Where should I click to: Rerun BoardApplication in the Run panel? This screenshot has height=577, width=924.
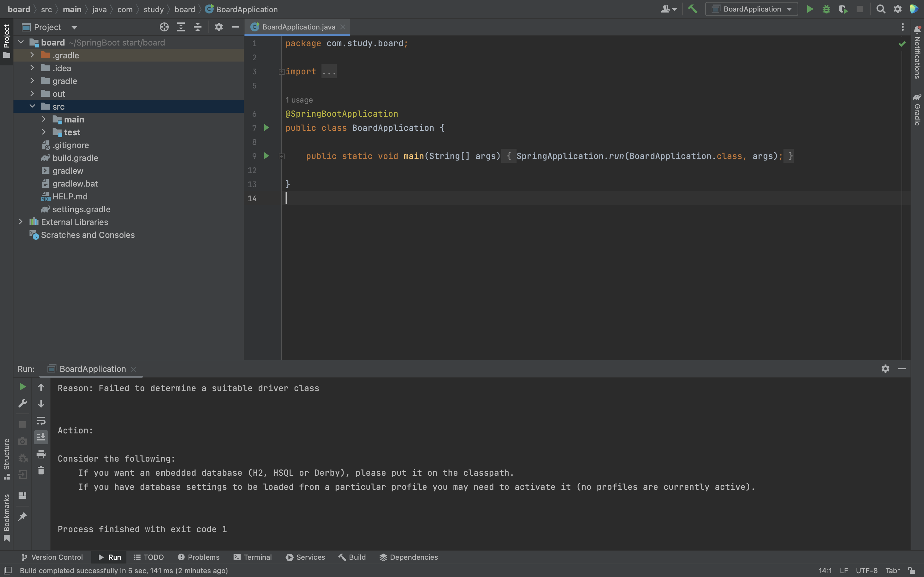tap(22, 387)
